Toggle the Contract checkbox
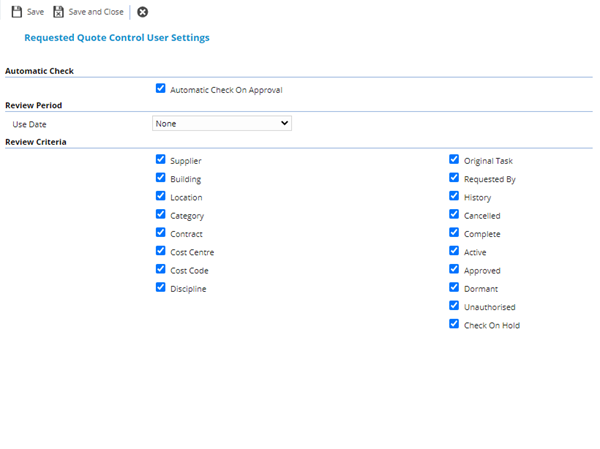This screenshot has width=600, height=449. pyautogui.click(x=161, y=232)
